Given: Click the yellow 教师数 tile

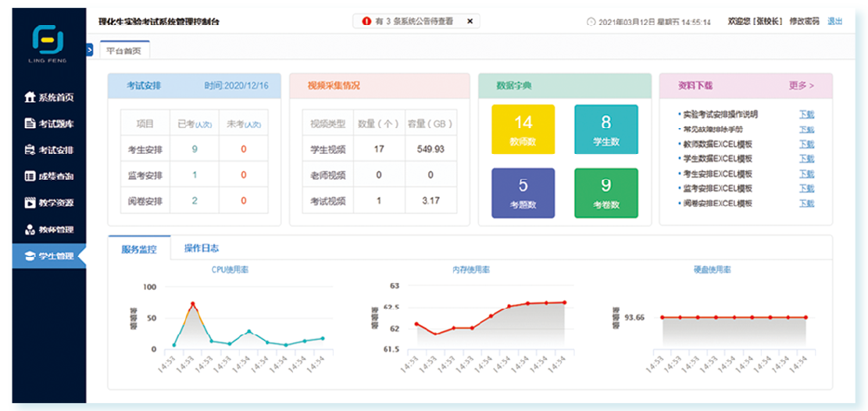Looking at the screenshot, I should 523,130.
